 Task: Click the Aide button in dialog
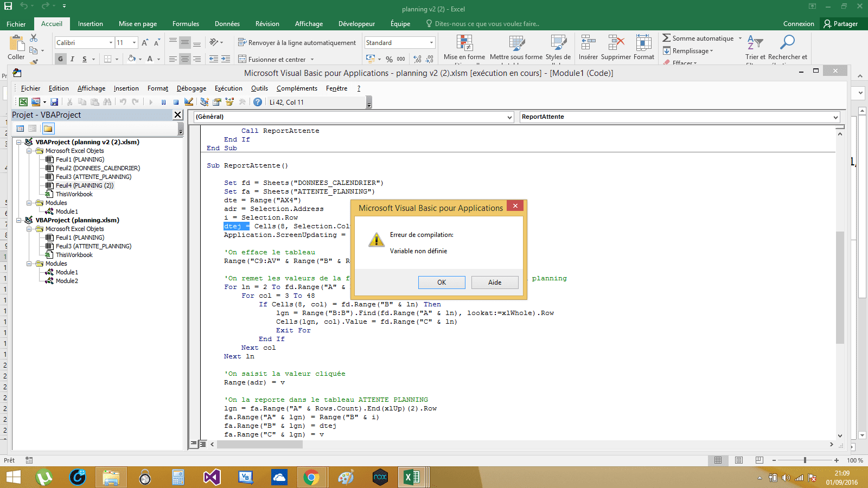[495, 282]
